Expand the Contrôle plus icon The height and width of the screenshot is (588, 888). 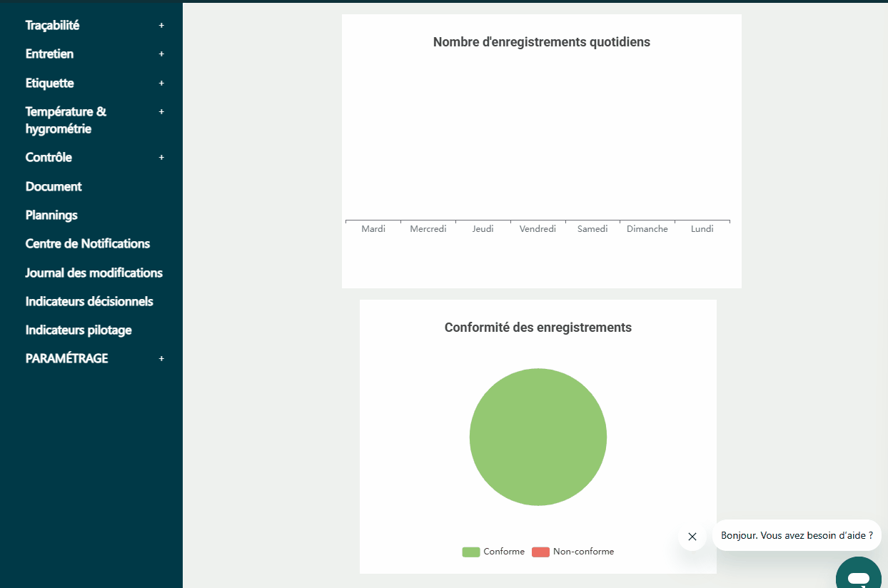(x=161, y=158)
